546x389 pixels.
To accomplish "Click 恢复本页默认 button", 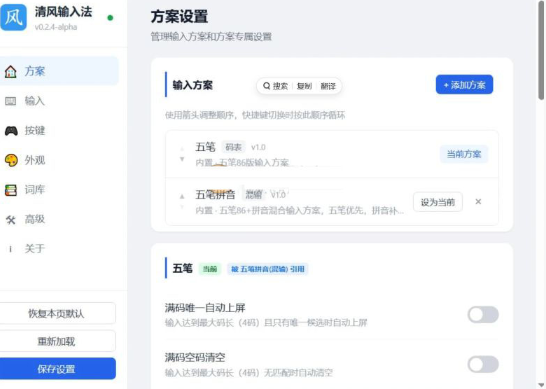I will 57,313.
